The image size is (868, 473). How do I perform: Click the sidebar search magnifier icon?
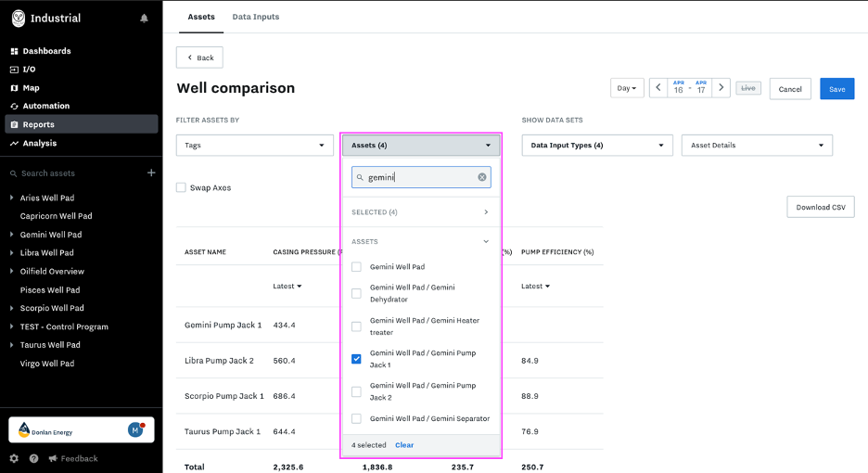click(13, 173)
